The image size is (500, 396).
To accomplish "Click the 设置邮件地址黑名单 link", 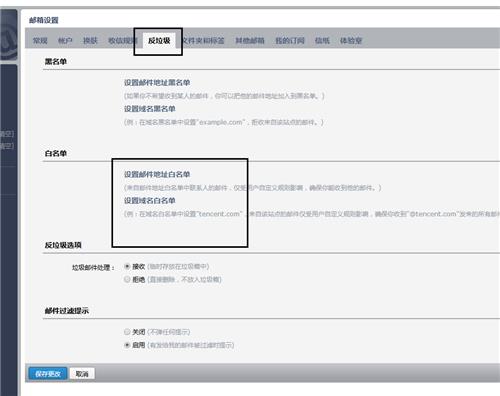I will [x=157, y=83].
